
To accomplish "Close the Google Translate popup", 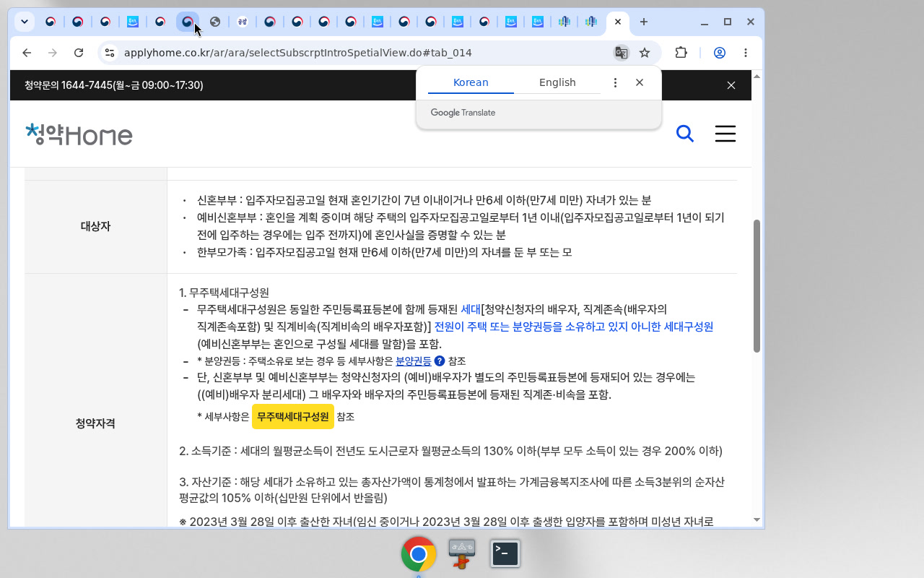I will pyautogui.click(x=640, y=83).
